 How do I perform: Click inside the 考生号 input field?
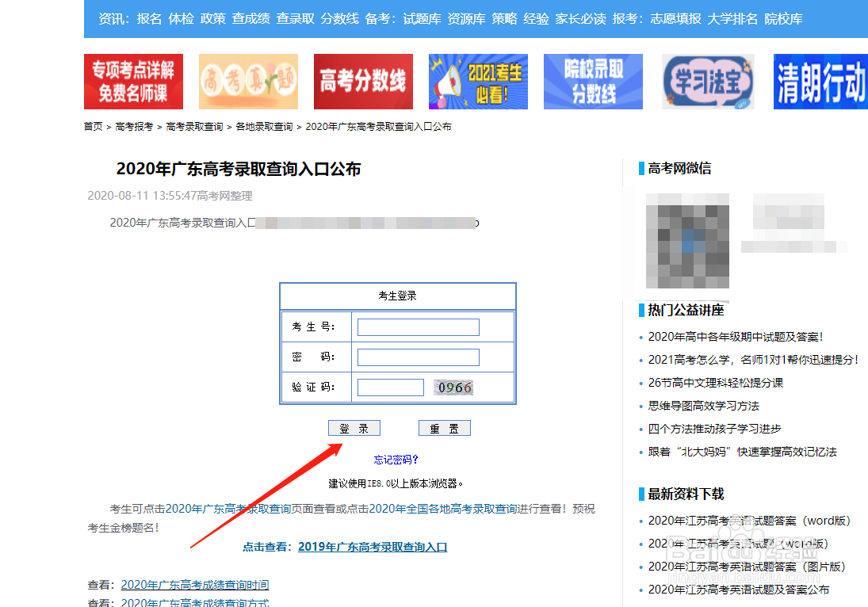(x=419, y=326)
